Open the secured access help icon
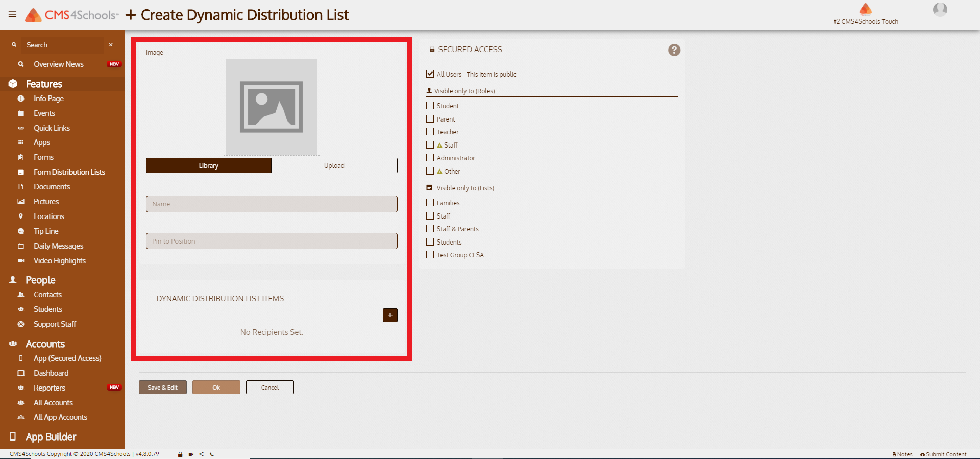 (674, 50)
